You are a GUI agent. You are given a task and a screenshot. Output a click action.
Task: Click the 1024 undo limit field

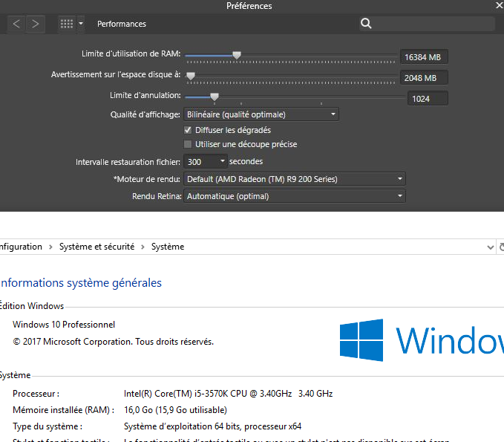(428, 99)
